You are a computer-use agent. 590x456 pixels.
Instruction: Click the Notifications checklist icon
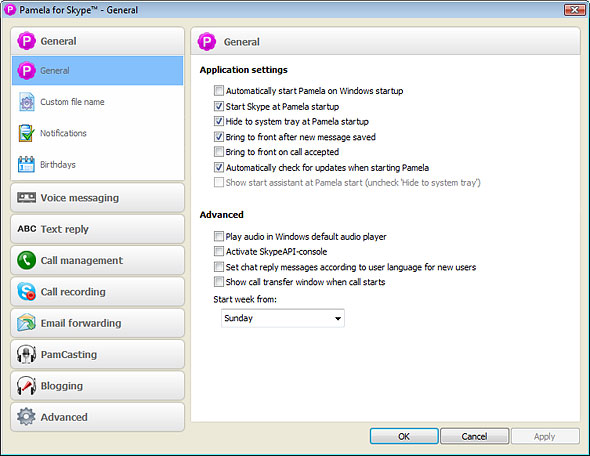26,133
